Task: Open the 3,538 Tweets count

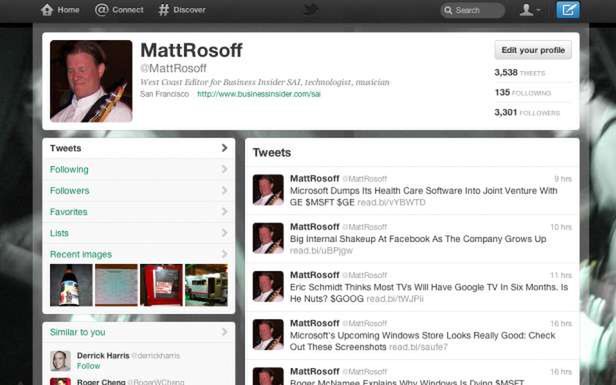Action: pyautogui.click(x=519, y=73)
